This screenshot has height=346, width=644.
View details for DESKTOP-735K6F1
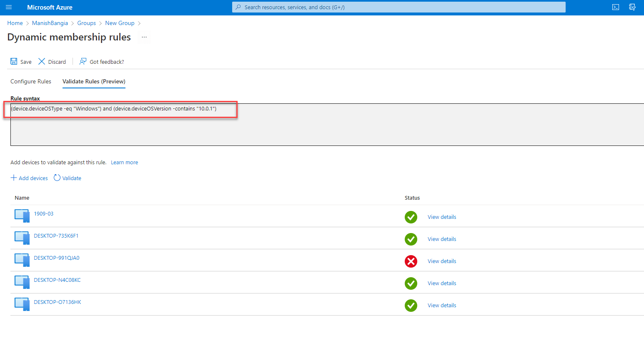441,239
